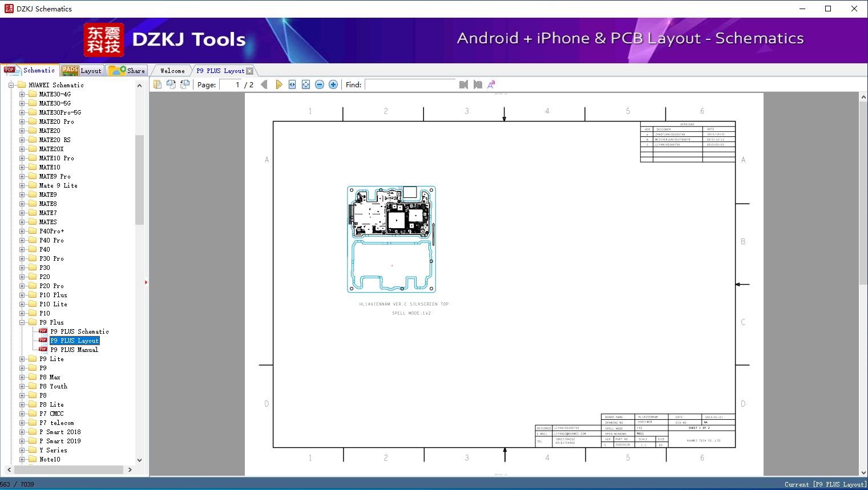Open the Share panel tab
Screen dimensions: 868x490
[127, 71]
